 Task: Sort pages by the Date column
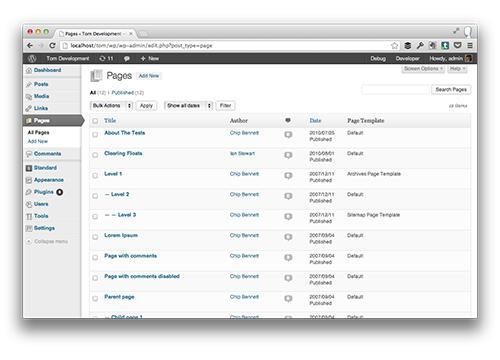(x=315, y=120)
